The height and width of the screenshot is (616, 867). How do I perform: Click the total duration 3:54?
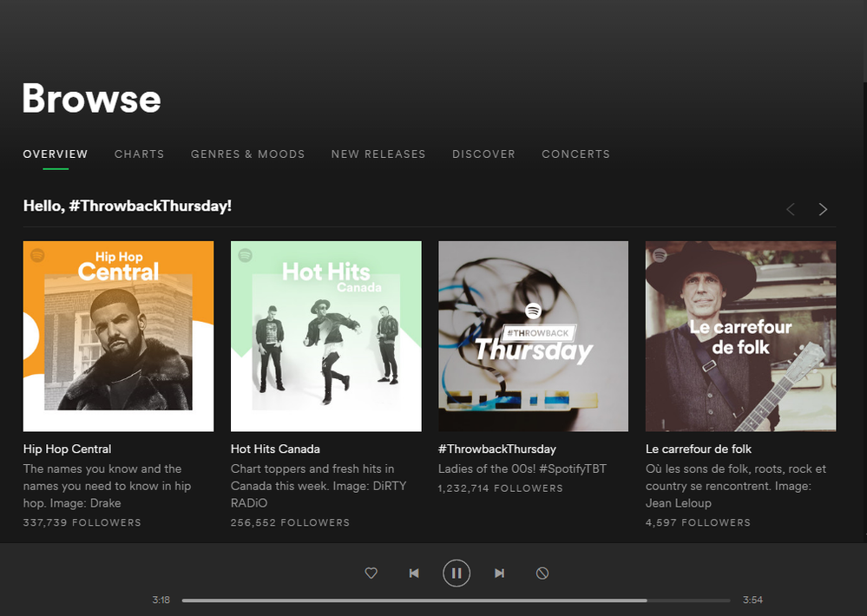[x=752, y=600]
